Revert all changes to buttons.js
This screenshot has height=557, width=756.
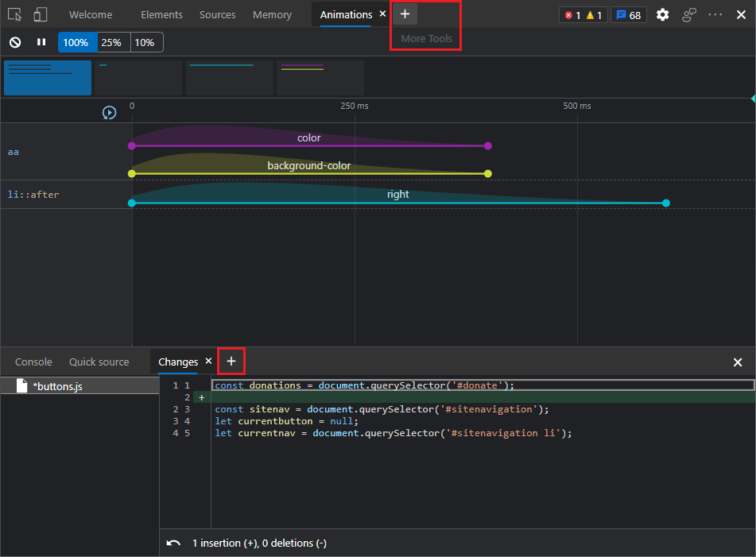(x=173, y=543)
